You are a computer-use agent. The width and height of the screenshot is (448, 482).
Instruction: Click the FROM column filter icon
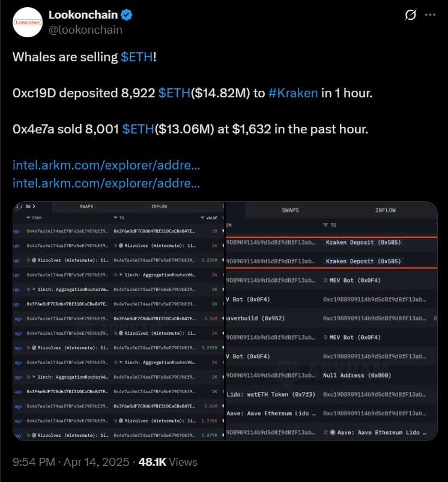coord(29,218)
